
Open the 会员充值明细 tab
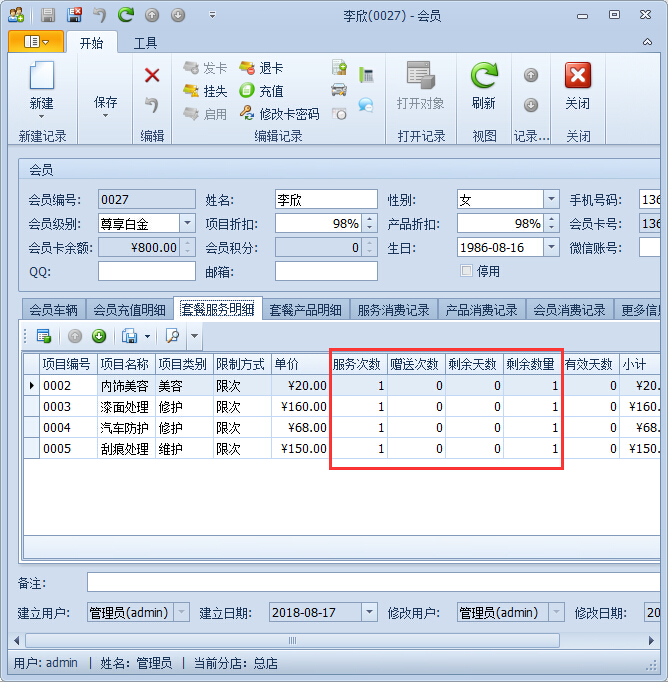(x=129, y=310)
